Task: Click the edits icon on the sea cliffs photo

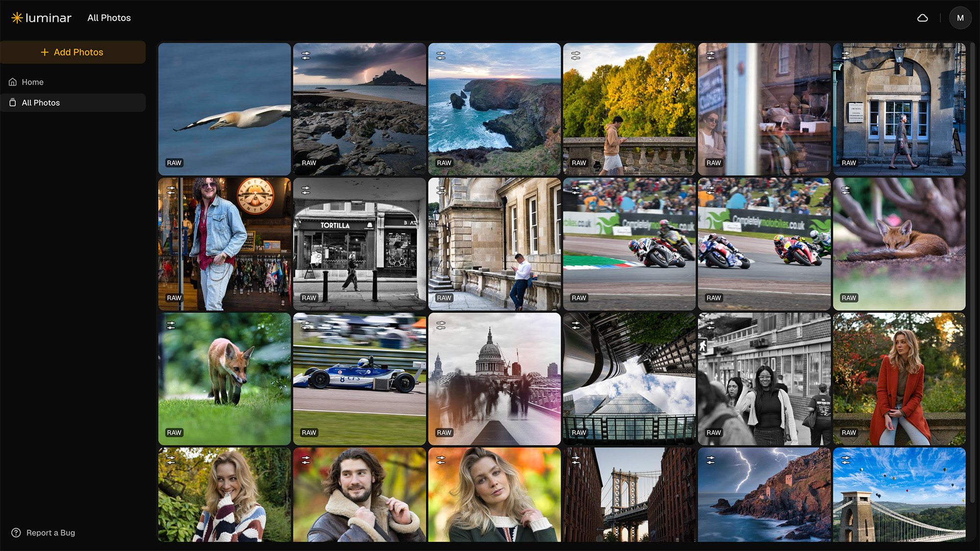Action: 441,56
